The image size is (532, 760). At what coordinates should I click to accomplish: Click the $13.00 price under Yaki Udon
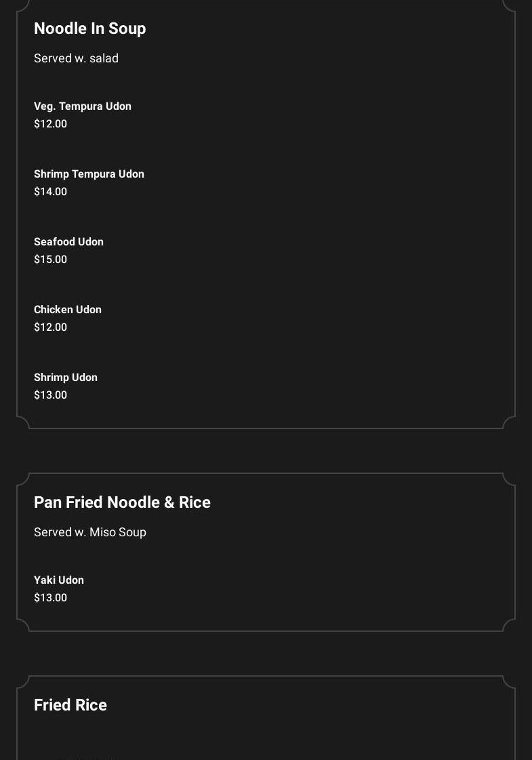click(x=50, y=598)
